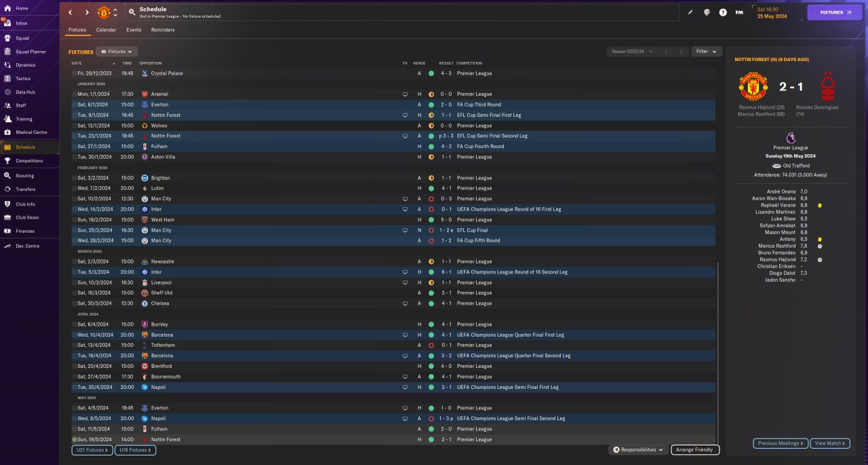Open the Season 2023/24 dropdown
This screenshot has height=465, width=868.
tap(632, 51)
